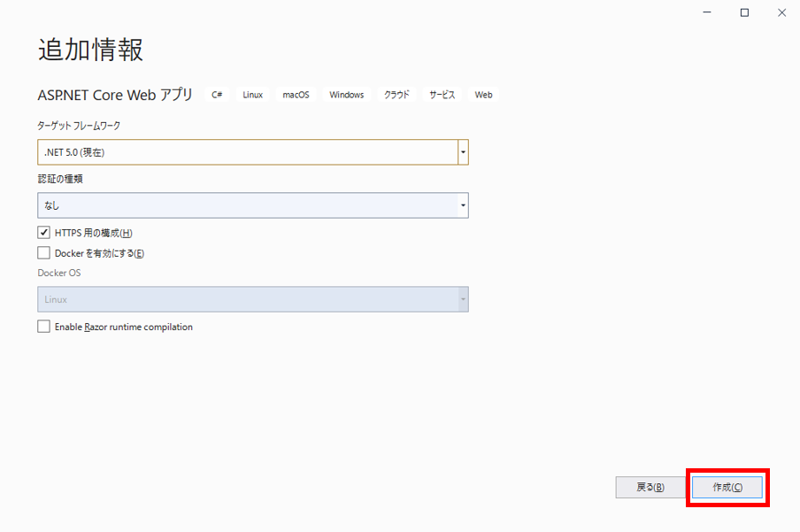This screenshot has width=800, height=532.
Task: Click the C# tag label
Action: pos(217,95)
